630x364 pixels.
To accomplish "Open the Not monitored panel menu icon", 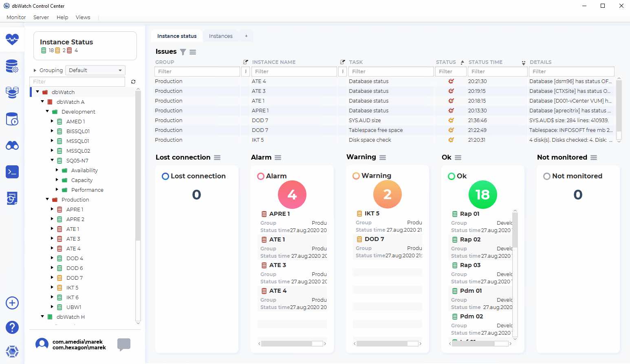I will click(x=594, y=158).
